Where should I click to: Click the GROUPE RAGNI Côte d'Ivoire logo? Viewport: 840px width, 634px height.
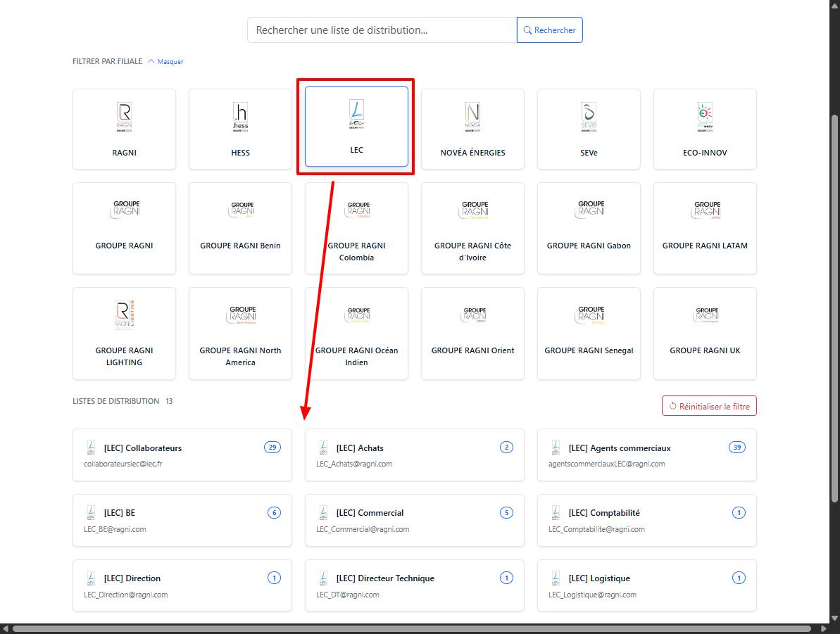473,210
